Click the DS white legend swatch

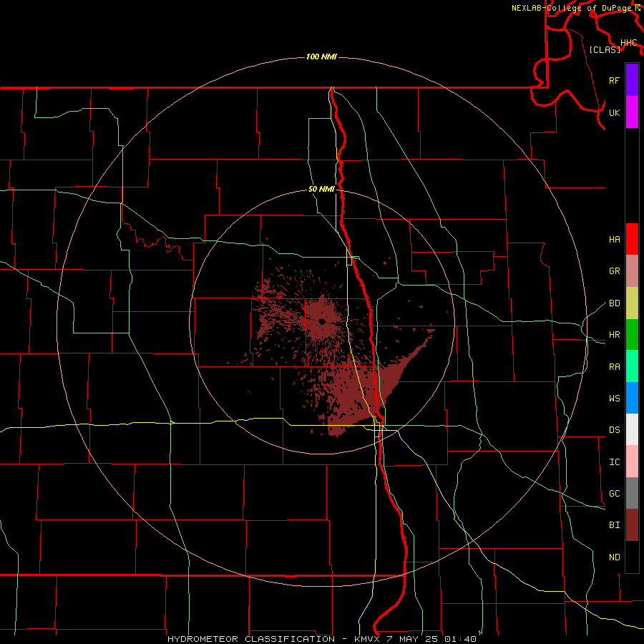pyautogui.click(x=632, y=429)
